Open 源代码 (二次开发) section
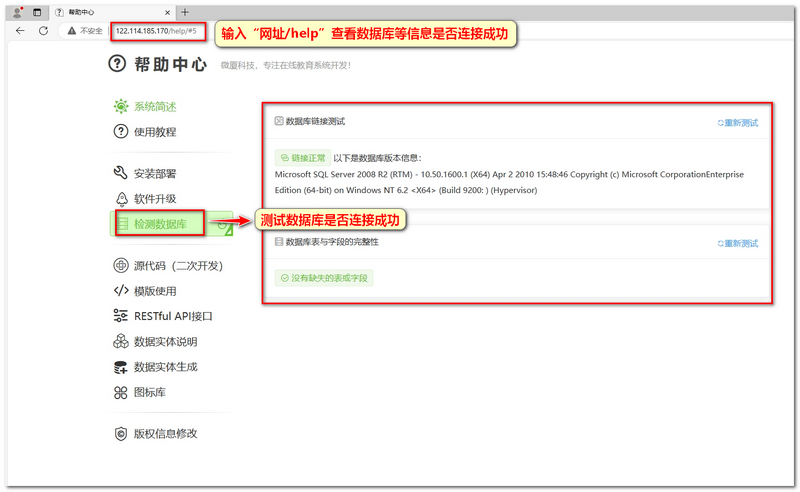Image resolution: width=800 pixels, height=492 pixels. (x=176, y=266)
